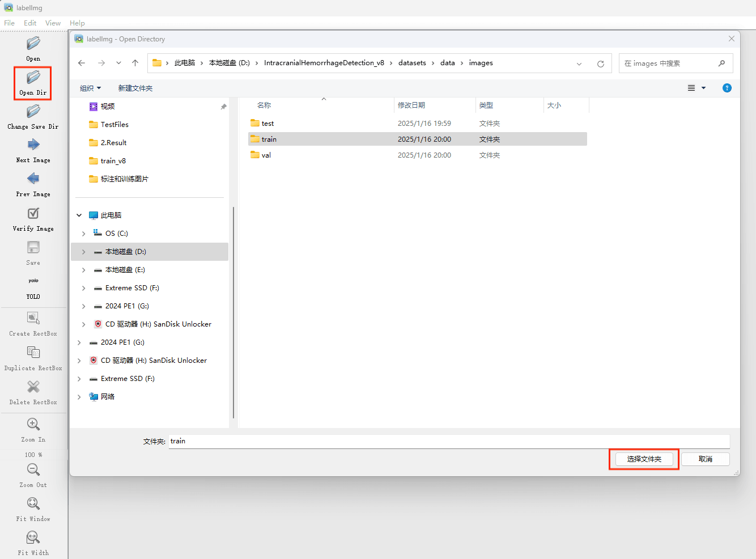The width and height of the screenshot is (756, 559).
Task: Click the Open Dir toolbar icon
Action: click(33, 78)
